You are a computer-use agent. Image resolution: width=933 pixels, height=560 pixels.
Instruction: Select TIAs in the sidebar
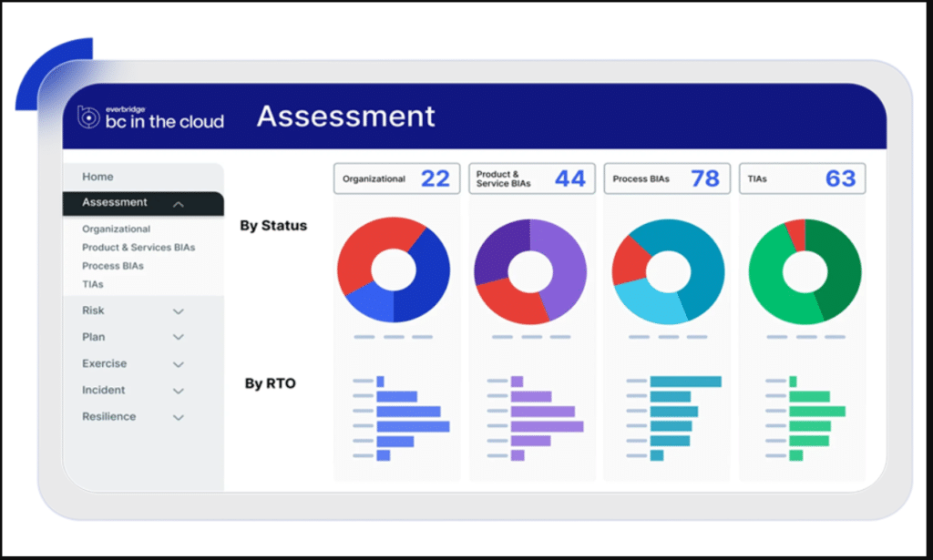click(x=93, y=284)
